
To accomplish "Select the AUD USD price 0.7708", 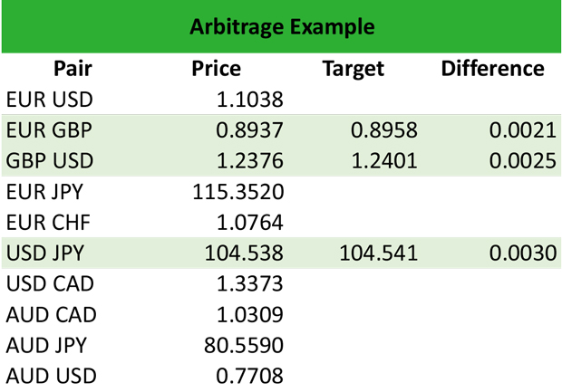I will (250, 375).
